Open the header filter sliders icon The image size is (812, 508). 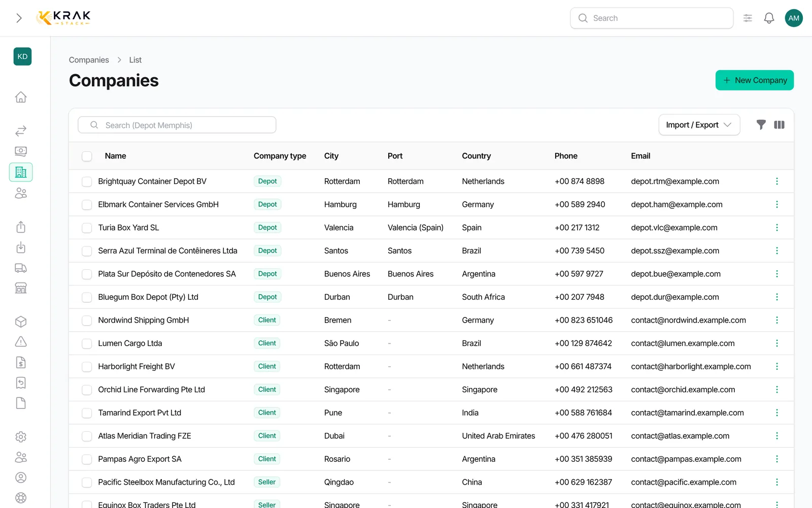coord(748,18)
